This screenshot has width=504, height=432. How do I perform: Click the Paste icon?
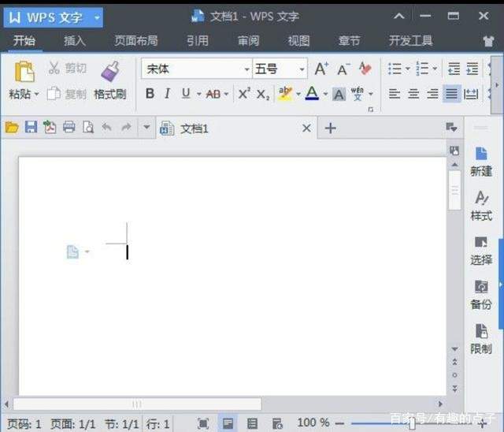[24, 71]
